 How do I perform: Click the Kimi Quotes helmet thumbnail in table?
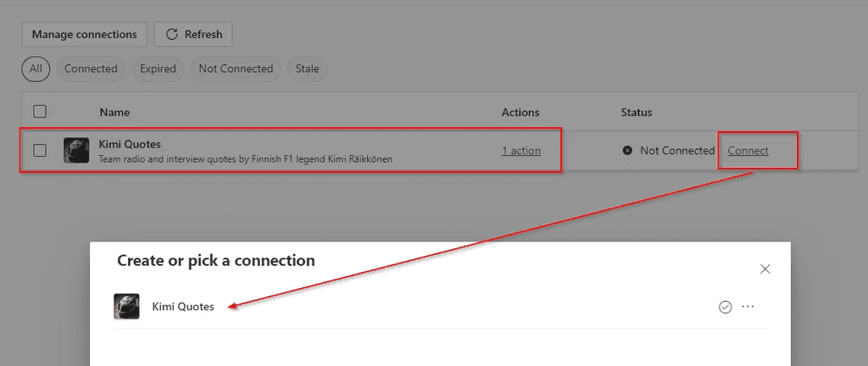coord(76,150)
